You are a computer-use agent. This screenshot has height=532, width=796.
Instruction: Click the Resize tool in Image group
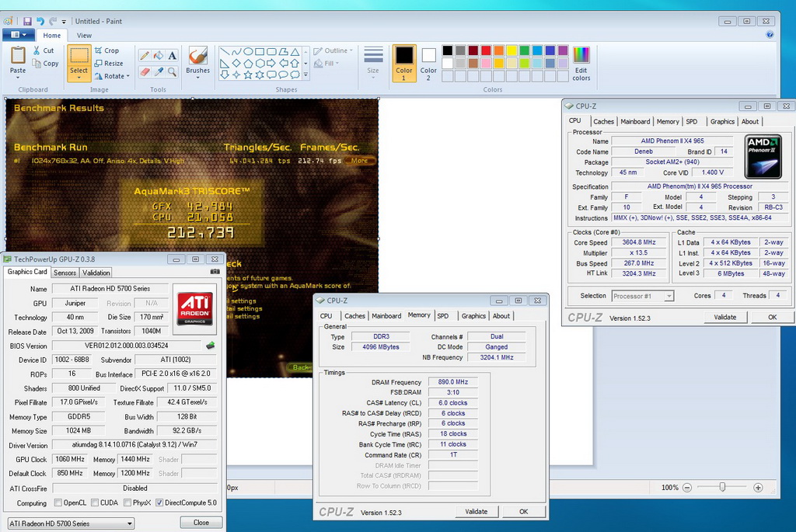(x=109, y=64)
